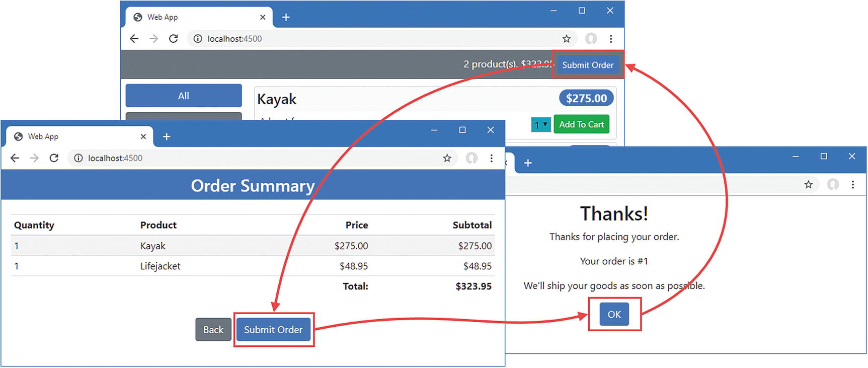Click the back arrow in Order Summary browser
Viewport: 868px width, 368px height.
pos(15,158)
